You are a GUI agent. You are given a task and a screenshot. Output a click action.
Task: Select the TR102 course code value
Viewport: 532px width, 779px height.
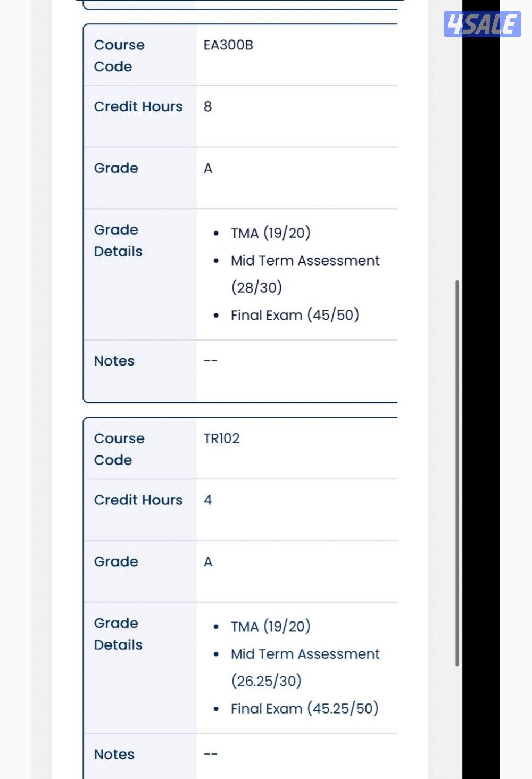(x=221, y=438)
